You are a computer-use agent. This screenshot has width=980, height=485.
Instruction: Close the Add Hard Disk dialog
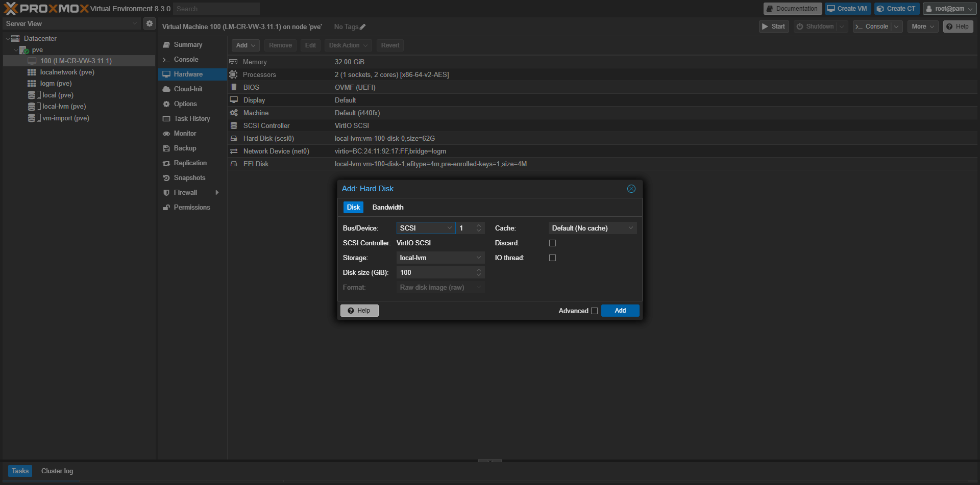tap(631, 189)
